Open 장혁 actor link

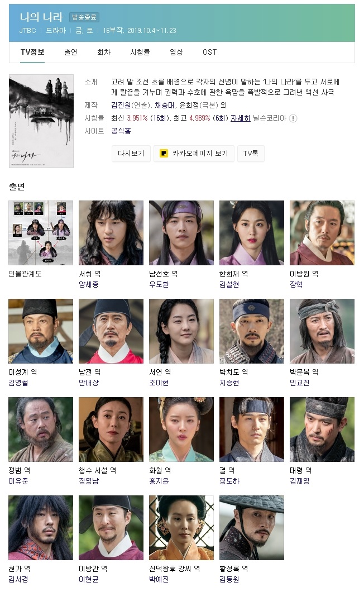(x=296, y=284)
